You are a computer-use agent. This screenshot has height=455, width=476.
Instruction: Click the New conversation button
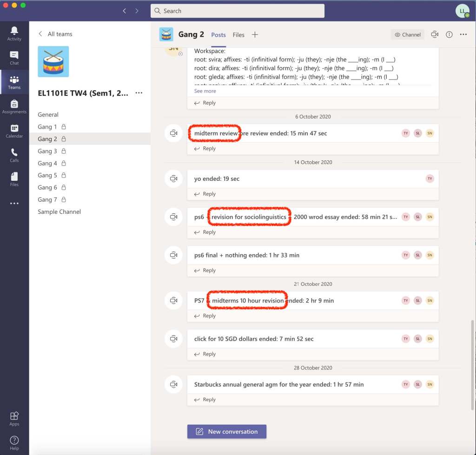tap(227, 431)
